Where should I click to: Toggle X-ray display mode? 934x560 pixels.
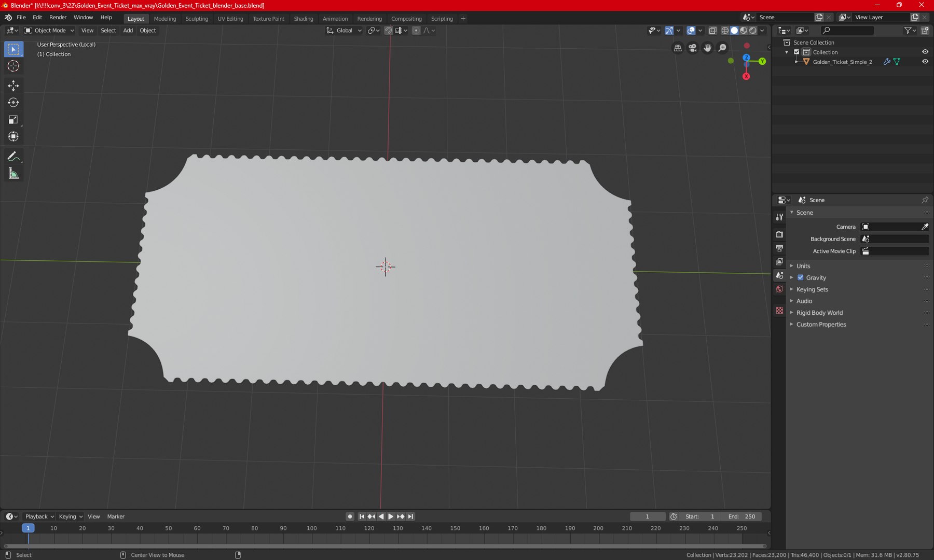point(713,31)
